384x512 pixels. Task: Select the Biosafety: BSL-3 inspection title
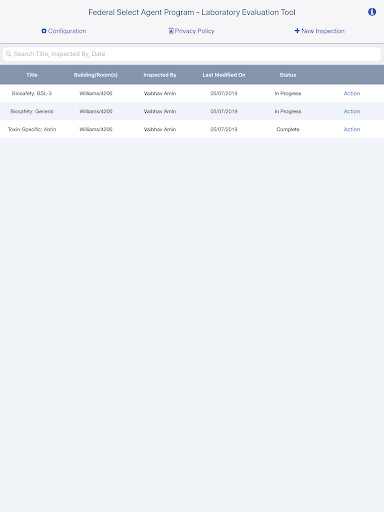(32, 93)
